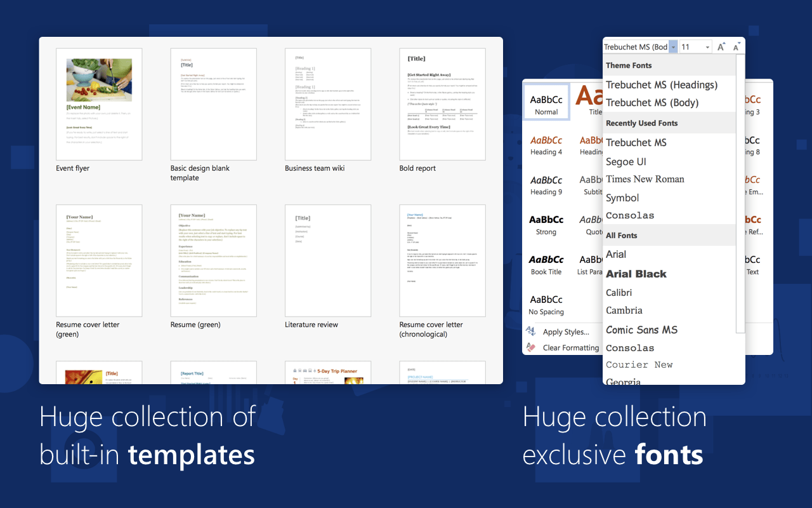Click the font list scrollbar
Screen dimensions: 812x508
pyautogui.click(x=740, y=194)
